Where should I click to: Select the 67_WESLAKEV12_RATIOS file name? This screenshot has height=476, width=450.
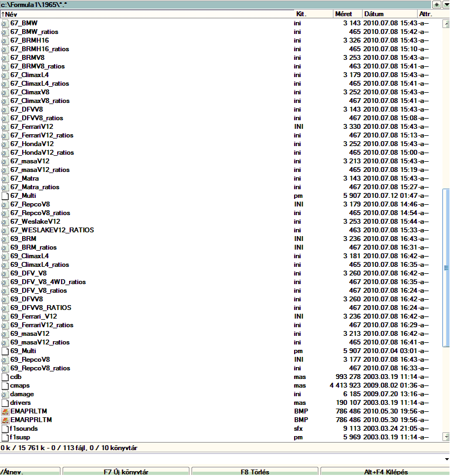(52, 230)
